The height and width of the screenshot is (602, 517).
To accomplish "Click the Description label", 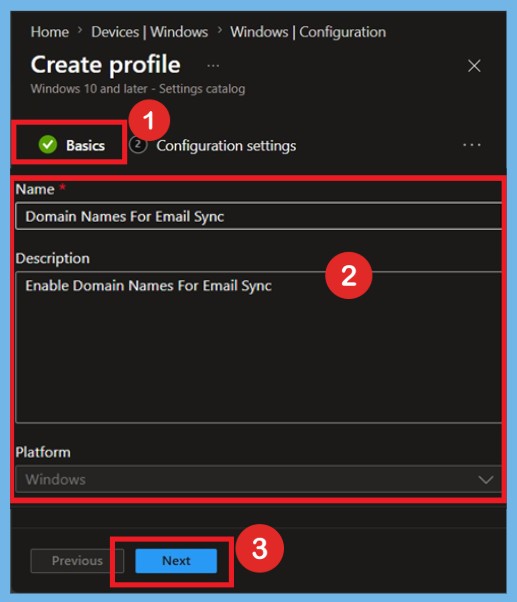I will click(53, 258).
